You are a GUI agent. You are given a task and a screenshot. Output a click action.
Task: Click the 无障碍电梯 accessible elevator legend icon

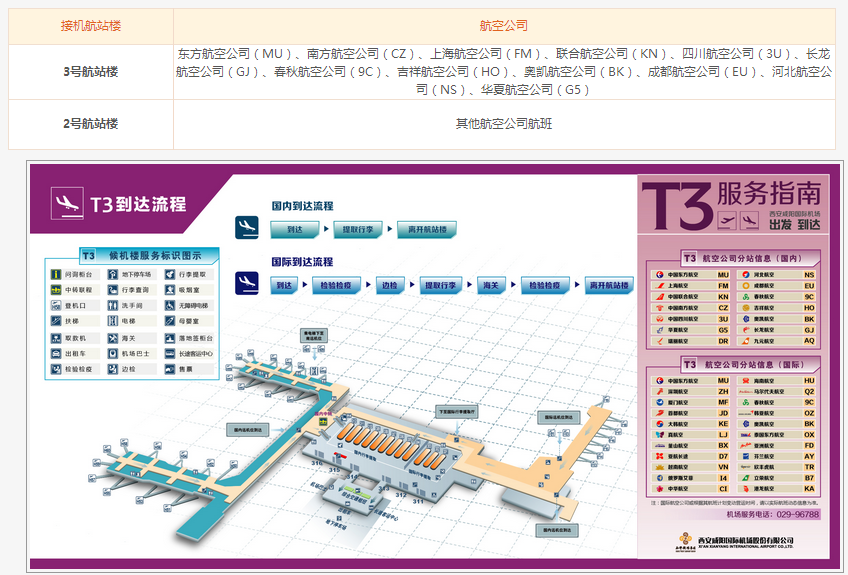pyautogui.click(x=170, y=306)
